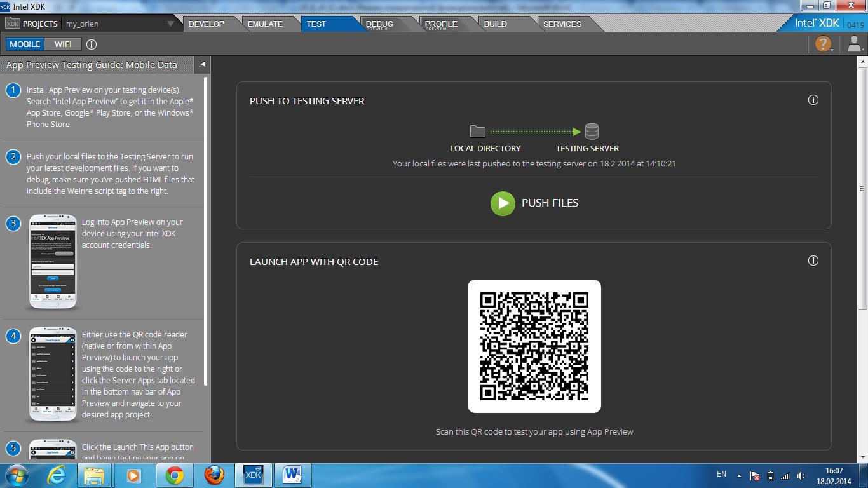The height and width of the screenshot is (488, 868).
Task: Click the 'Scan this QR code' caption
Action: tap(534, 431)
